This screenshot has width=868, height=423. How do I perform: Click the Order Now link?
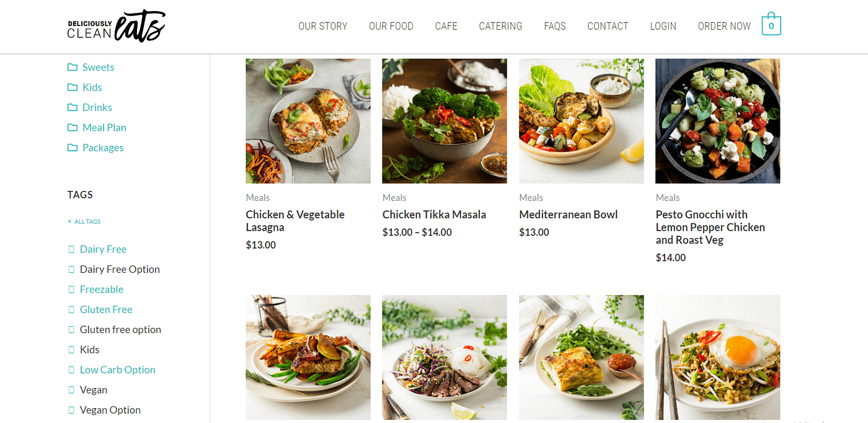(724, 26)
